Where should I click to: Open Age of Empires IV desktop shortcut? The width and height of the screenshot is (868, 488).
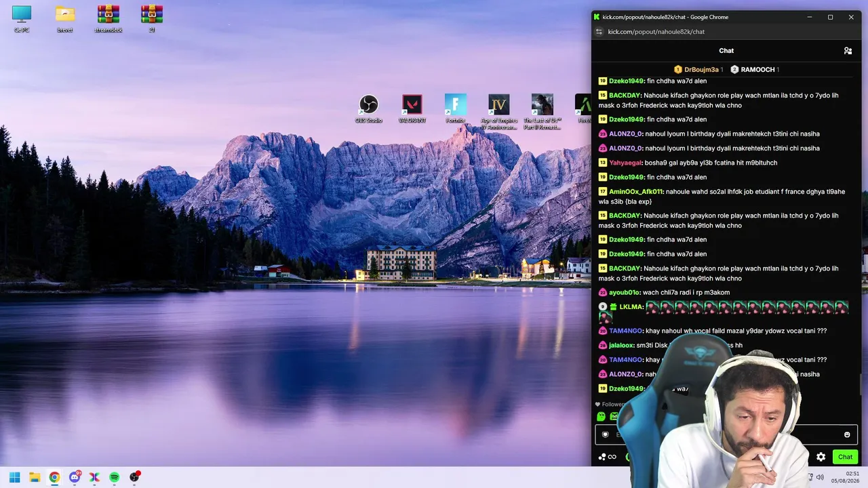(499, 112)
